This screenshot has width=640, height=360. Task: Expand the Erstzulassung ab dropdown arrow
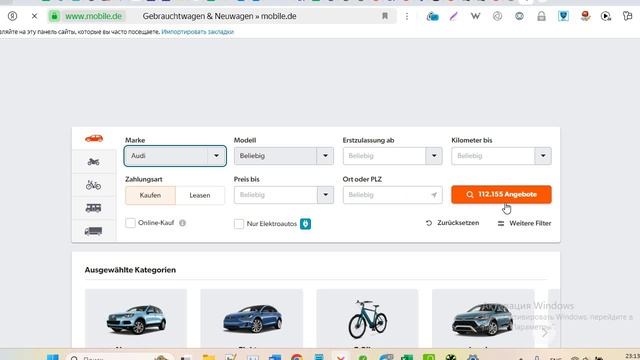(434, 156)
